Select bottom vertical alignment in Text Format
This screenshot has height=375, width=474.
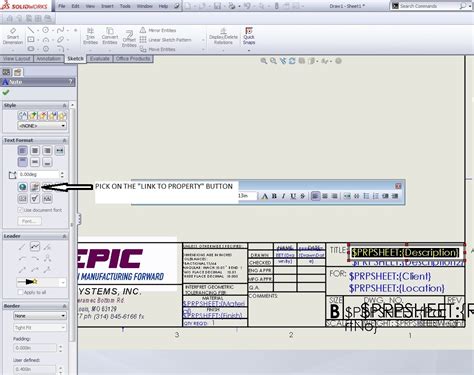[x=47, y=162]
